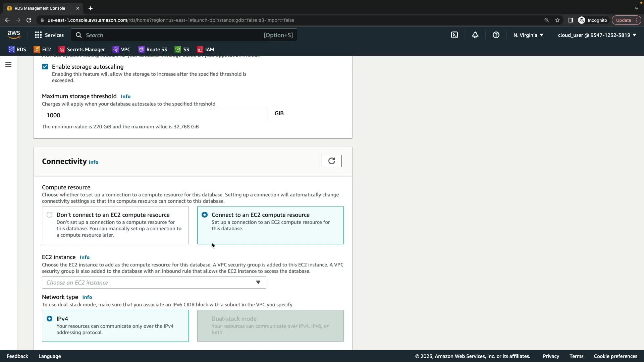Open the Services grid menu
The height and width of the screenshot is (362, 644).
coord(49,35)
